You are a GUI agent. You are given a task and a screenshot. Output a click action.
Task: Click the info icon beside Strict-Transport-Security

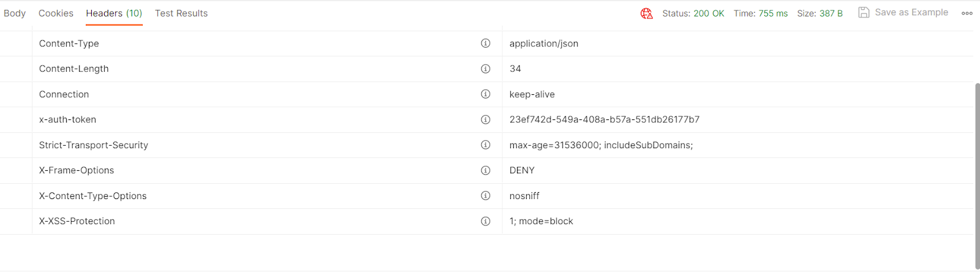click(x=485, y=145)
